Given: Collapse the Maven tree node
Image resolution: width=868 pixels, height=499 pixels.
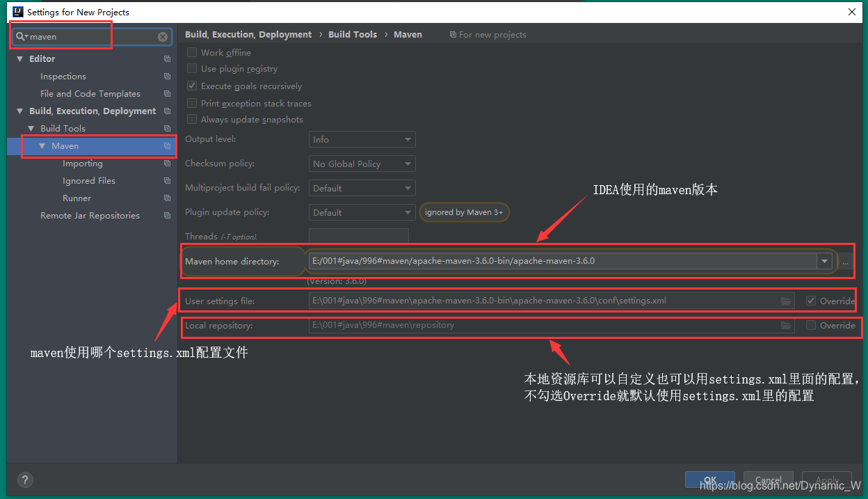Looking at the screenshot, I should pyautogui.click(x=42, y=146).
